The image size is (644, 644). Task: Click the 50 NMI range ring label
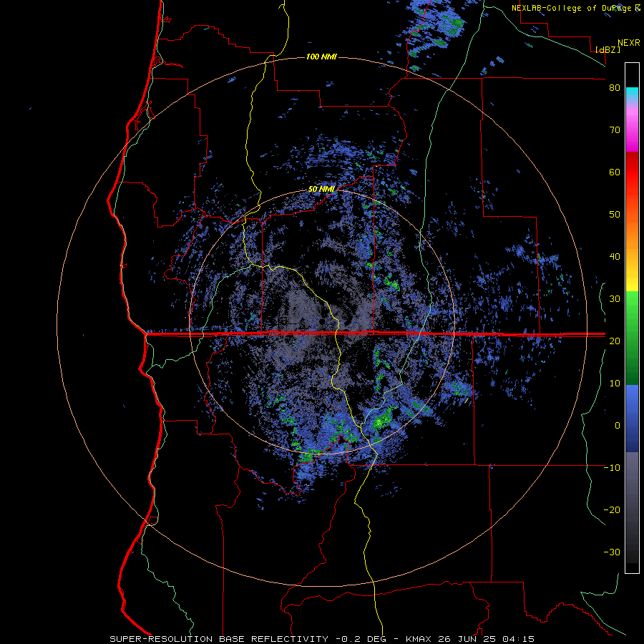point(321,190)
